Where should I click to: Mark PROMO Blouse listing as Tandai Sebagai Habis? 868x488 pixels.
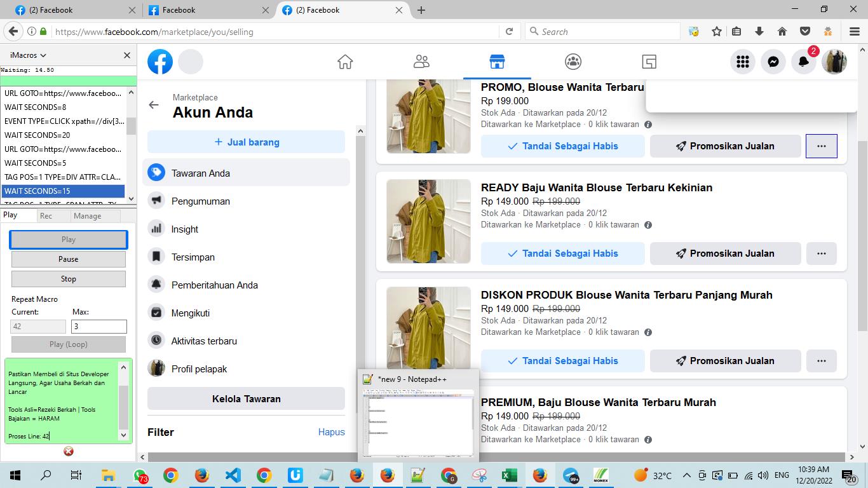[562, 146]
